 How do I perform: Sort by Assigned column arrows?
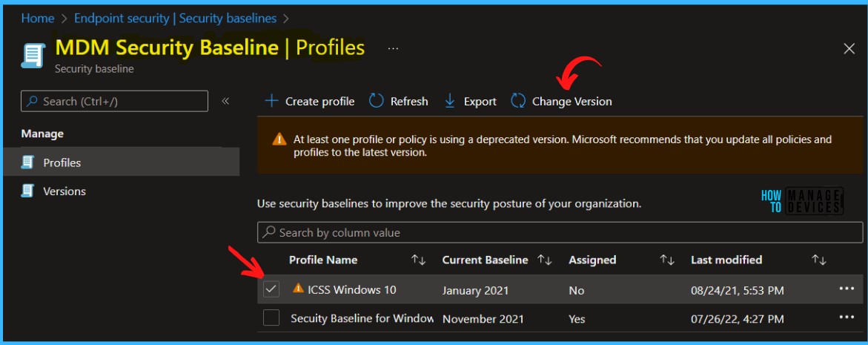coord(666,260)
